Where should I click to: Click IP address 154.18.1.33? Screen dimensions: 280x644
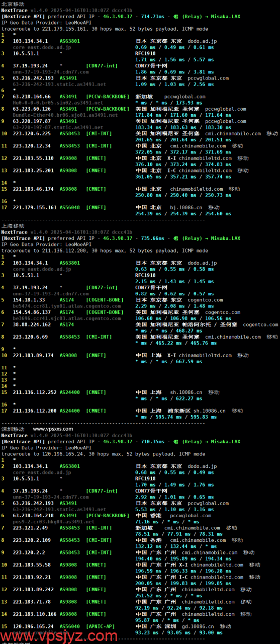click(x=29, y=300)
